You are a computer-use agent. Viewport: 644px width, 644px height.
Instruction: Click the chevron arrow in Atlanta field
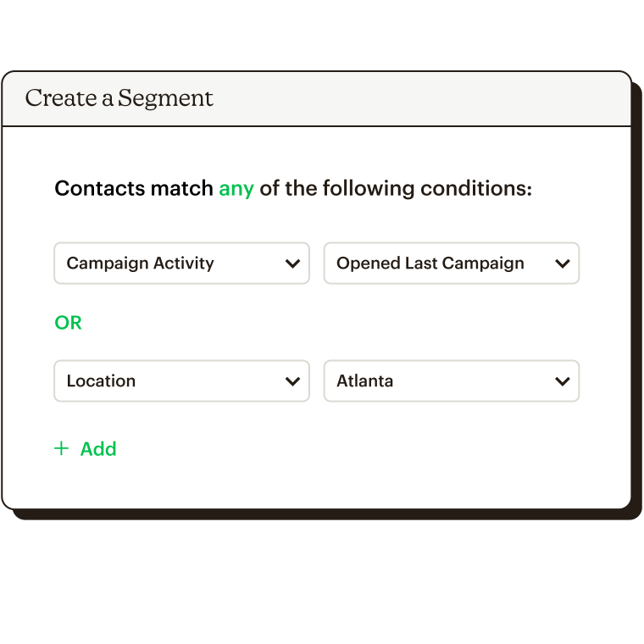[x=563, y=381]
